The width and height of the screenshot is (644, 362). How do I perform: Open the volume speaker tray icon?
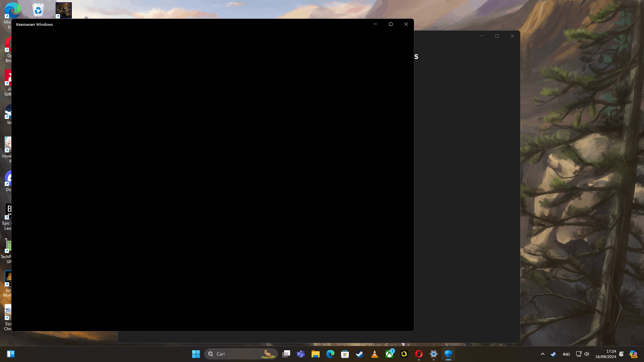tap(587, 354)
